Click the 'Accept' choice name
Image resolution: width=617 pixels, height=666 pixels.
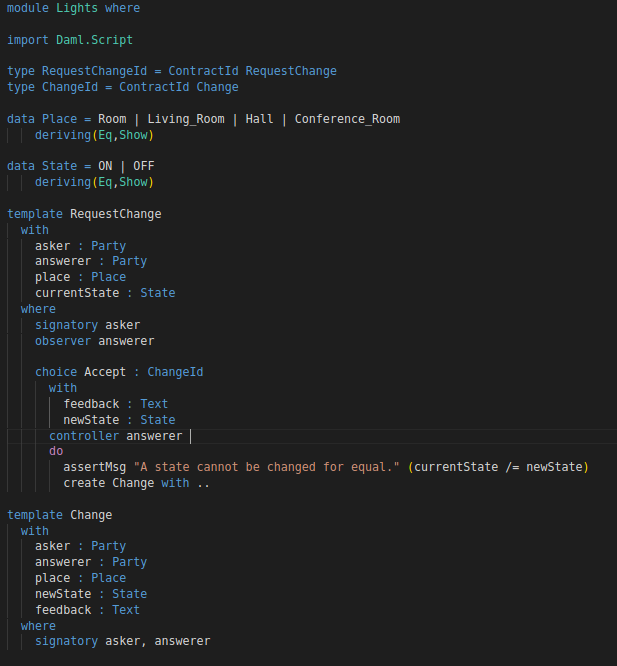(105, 372)
